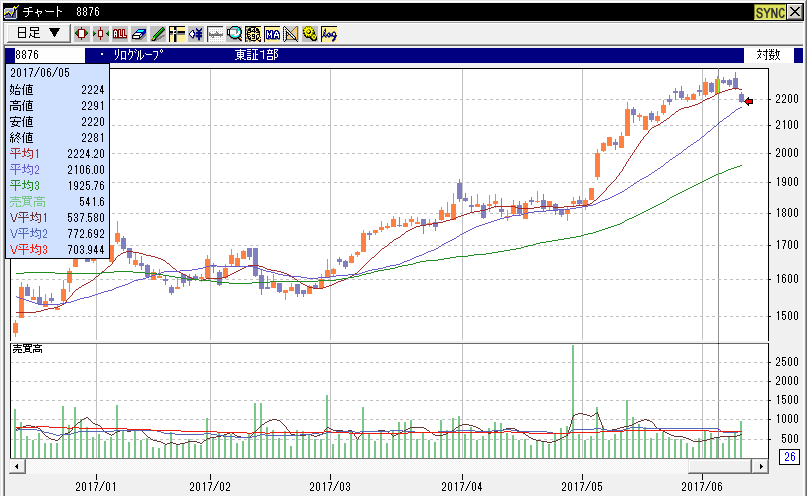Click the MA moving average icon
The image size is (807, 496).
click(x=272, y=33)
